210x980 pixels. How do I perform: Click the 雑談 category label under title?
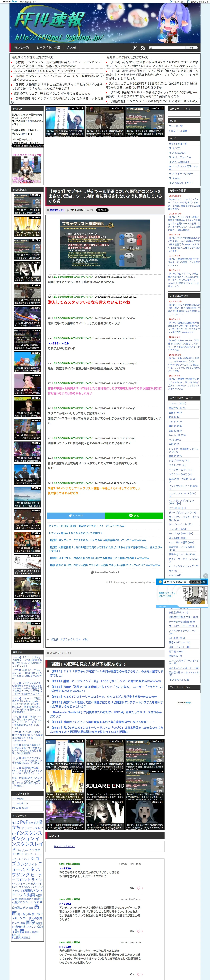pyautogui.click(x=91, y=210)
